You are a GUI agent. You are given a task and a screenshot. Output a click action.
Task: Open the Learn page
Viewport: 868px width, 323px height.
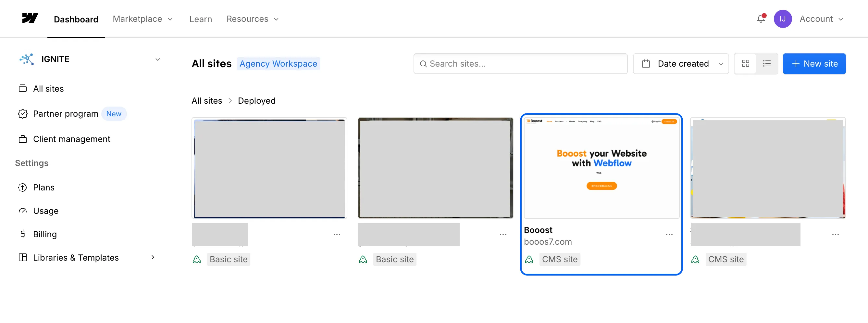pyautogui.click(x=201, y=19)
